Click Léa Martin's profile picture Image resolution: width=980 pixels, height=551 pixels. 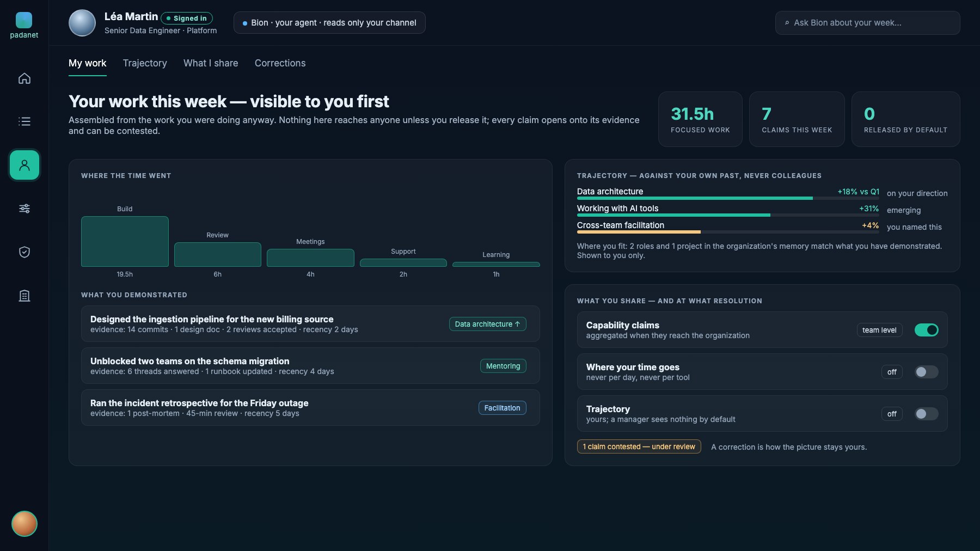pyautogui.click(x=82, y=23)
